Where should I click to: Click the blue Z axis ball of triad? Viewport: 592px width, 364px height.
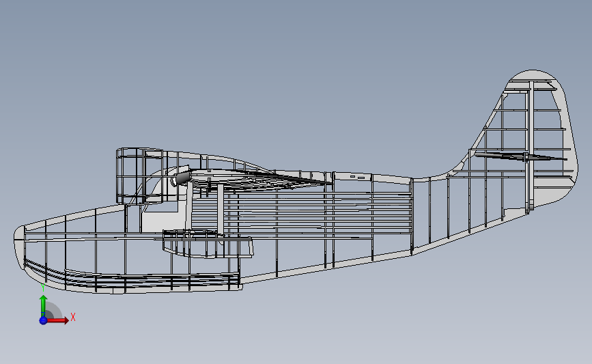point(43,320)
